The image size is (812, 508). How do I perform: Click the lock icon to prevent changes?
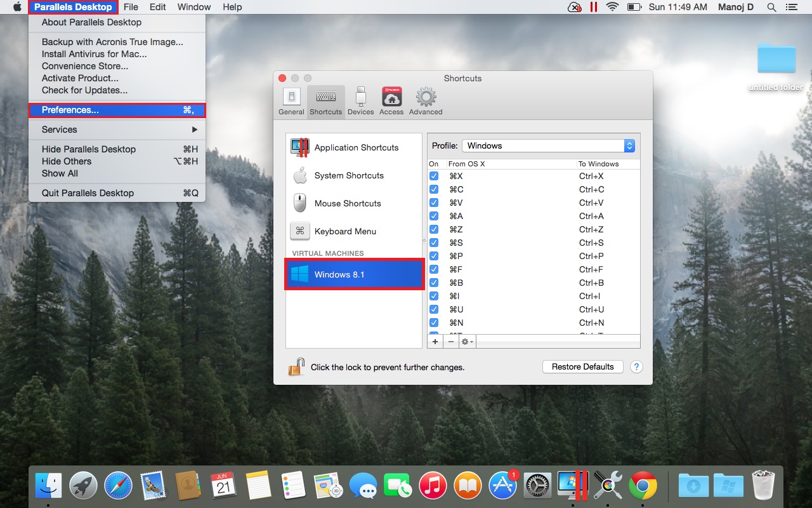click(x=296, y=367)
